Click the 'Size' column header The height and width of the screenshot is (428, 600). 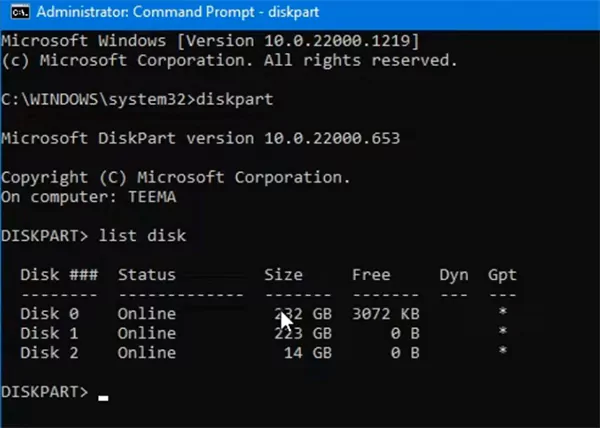[x=284, y=275]
